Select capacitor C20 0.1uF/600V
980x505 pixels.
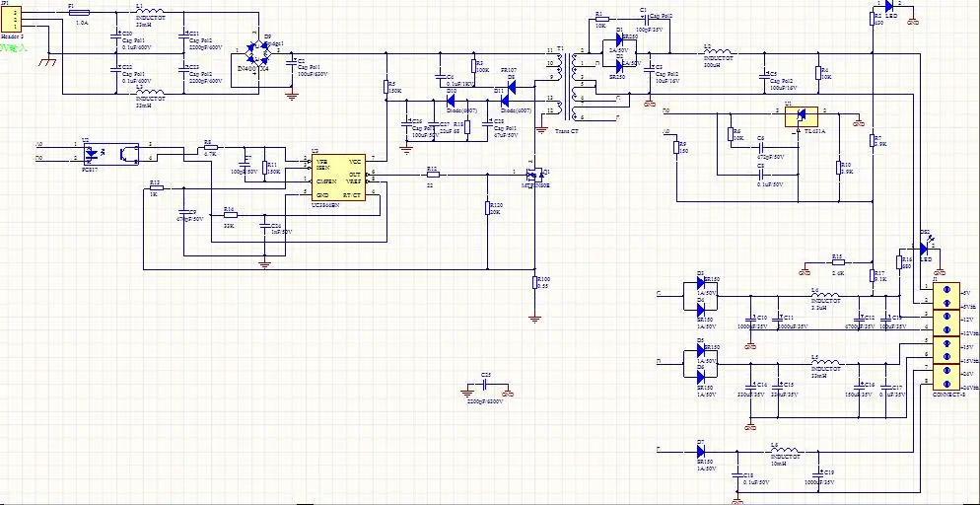[115, 35]
